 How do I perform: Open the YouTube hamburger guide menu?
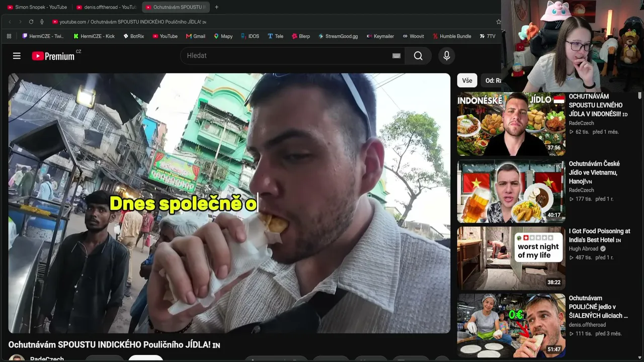(x=17, y=56)
